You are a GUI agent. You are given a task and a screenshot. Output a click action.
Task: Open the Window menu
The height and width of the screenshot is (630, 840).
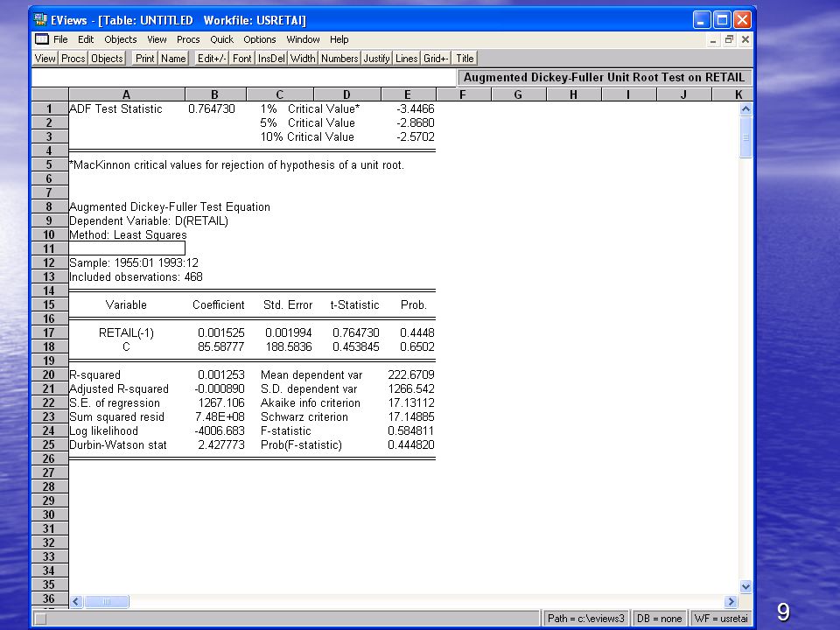(x=304, y=39)
